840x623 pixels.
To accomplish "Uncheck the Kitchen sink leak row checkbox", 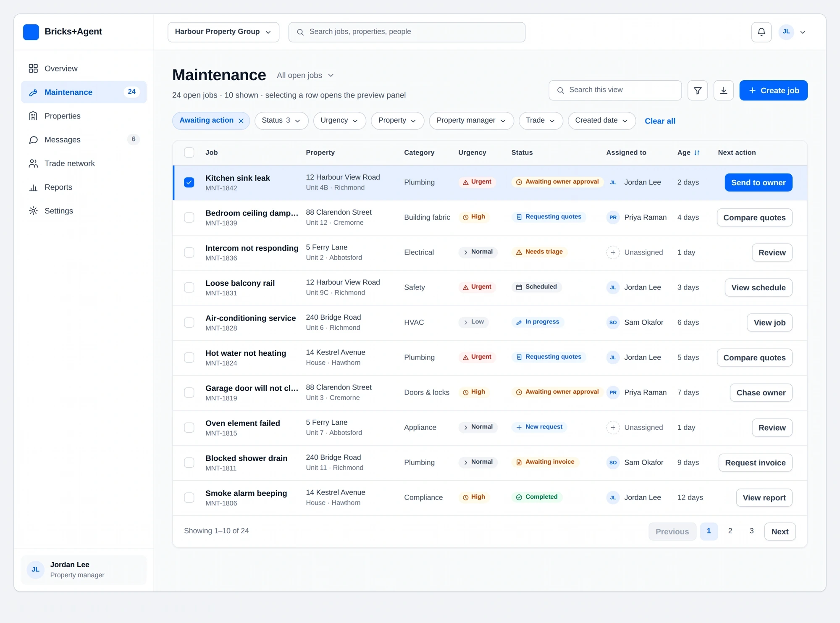I will point(189,182).
